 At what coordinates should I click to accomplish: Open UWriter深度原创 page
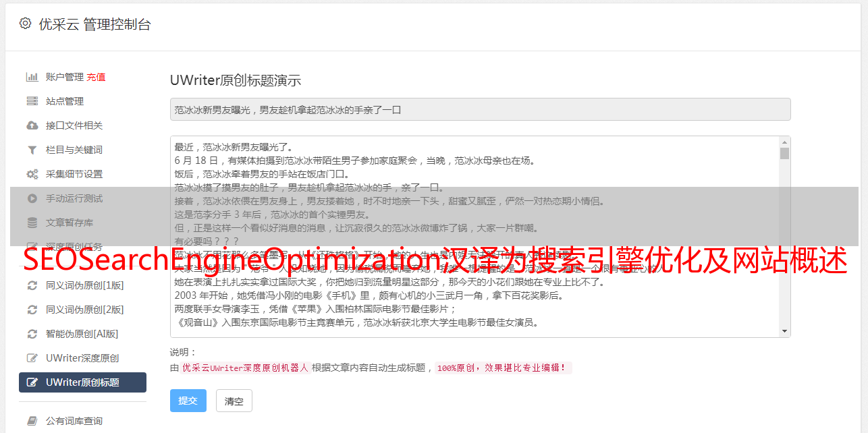(82, 358)
